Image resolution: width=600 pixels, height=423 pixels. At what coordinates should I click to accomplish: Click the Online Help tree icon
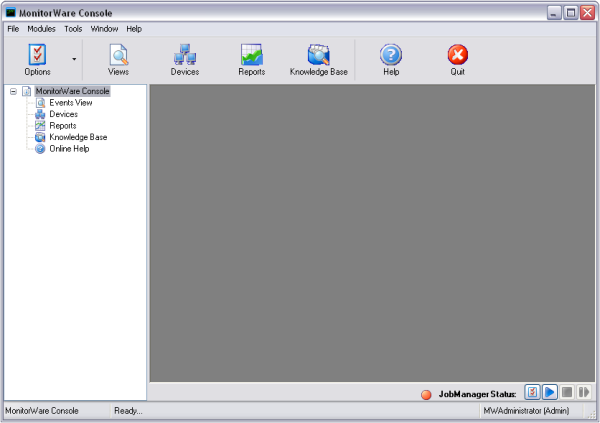[40, 149]
